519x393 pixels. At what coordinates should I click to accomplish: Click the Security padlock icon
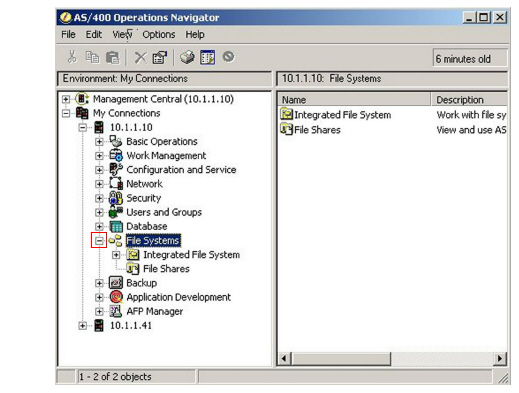(116, 198)
